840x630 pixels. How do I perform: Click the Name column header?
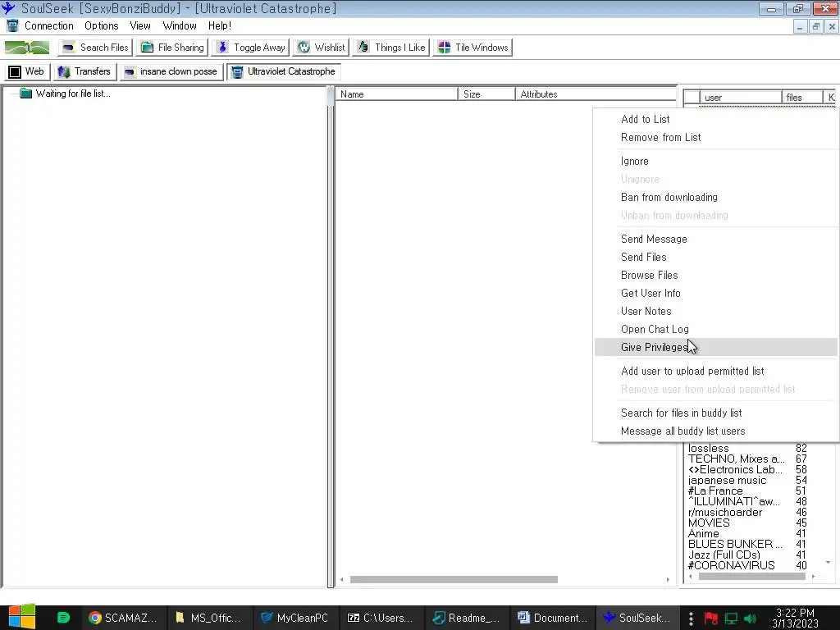pyautogui.click(x=396, y=94)
